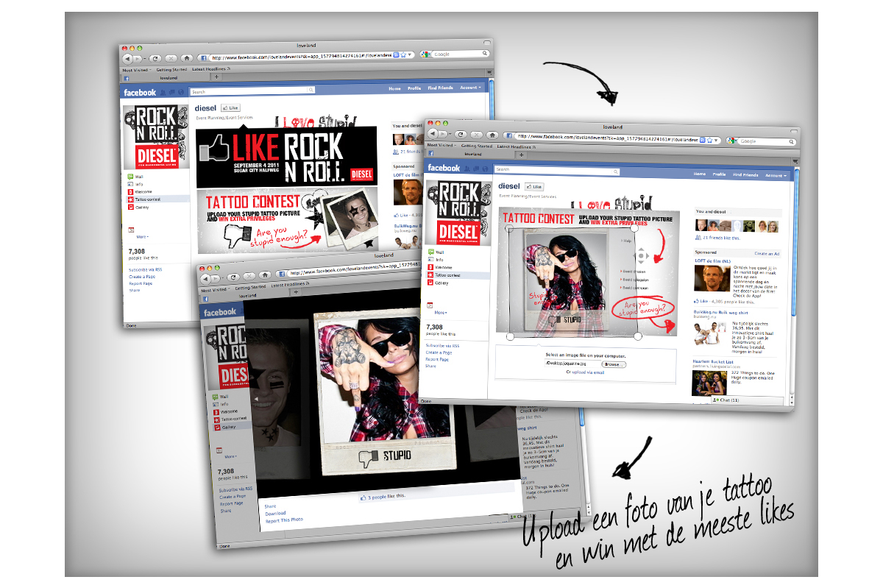Click file path field in right window's upload form
Viewport: 883px width, 588px height.
pos(572,364)
